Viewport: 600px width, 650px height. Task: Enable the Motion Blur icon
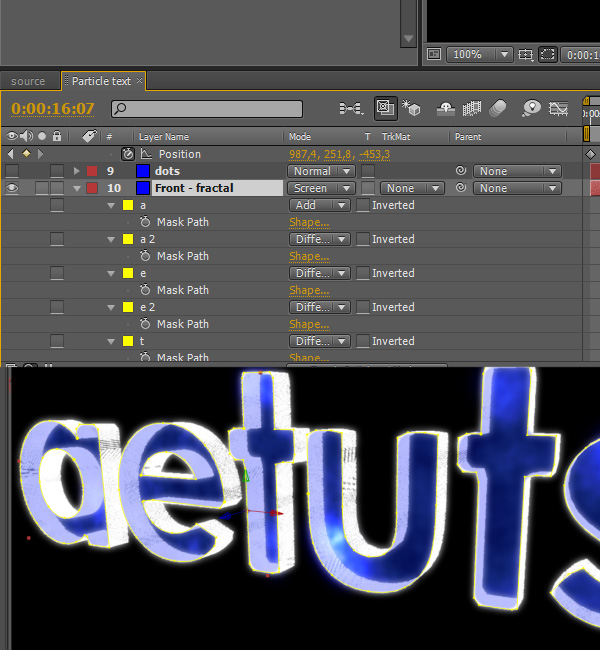(498, 109)
